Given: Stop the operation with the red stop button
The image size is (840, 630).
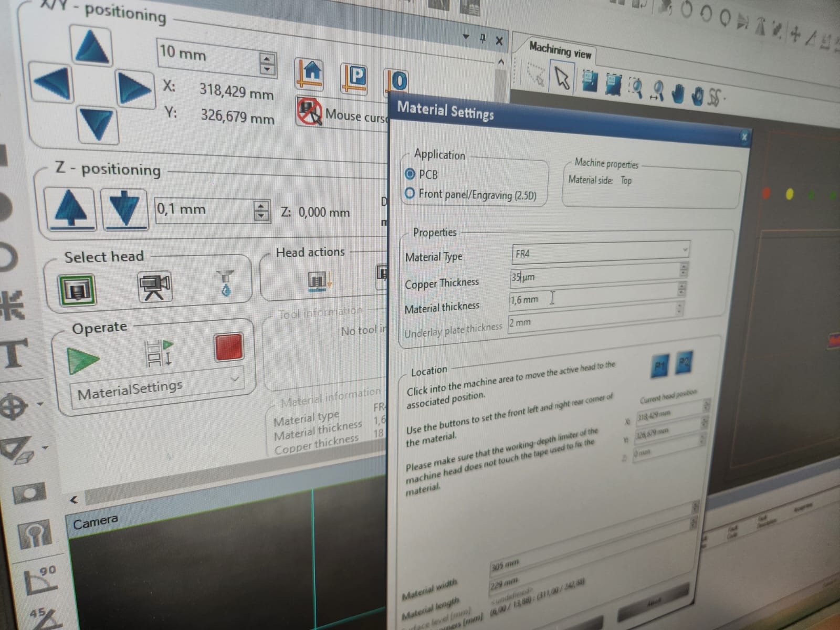Looking at the screenshot, I should tap(229, 347).
